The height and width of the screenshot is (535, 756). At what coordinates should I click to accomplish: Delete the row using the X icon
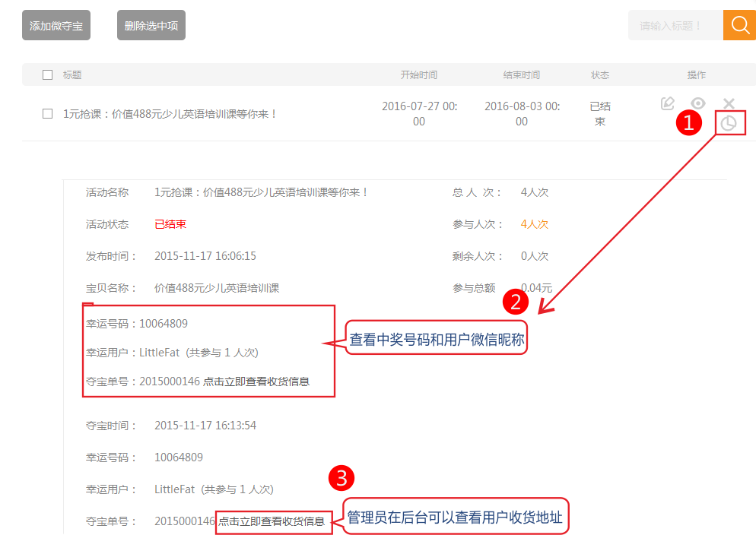pyautogui.click(x=729, y=103)
